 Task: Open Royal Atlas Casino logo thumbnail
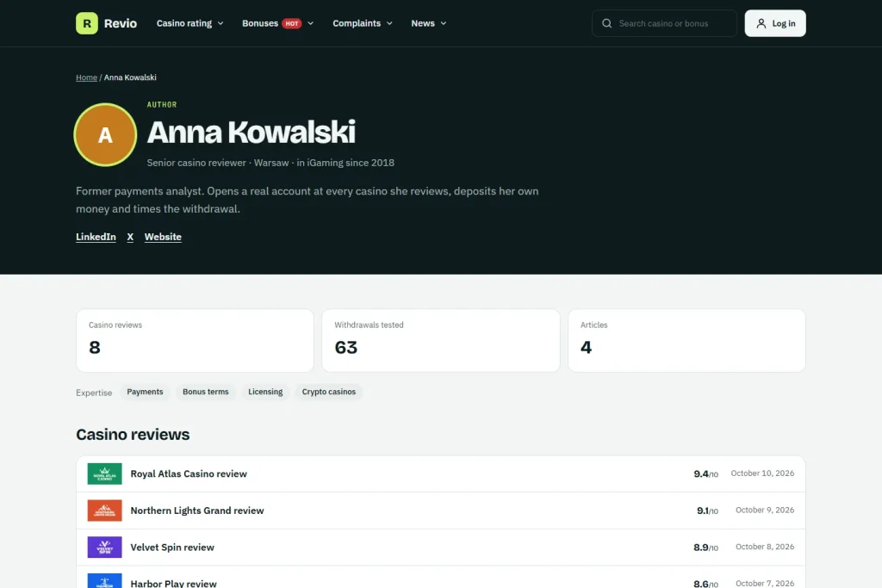[x=104, y=473]
